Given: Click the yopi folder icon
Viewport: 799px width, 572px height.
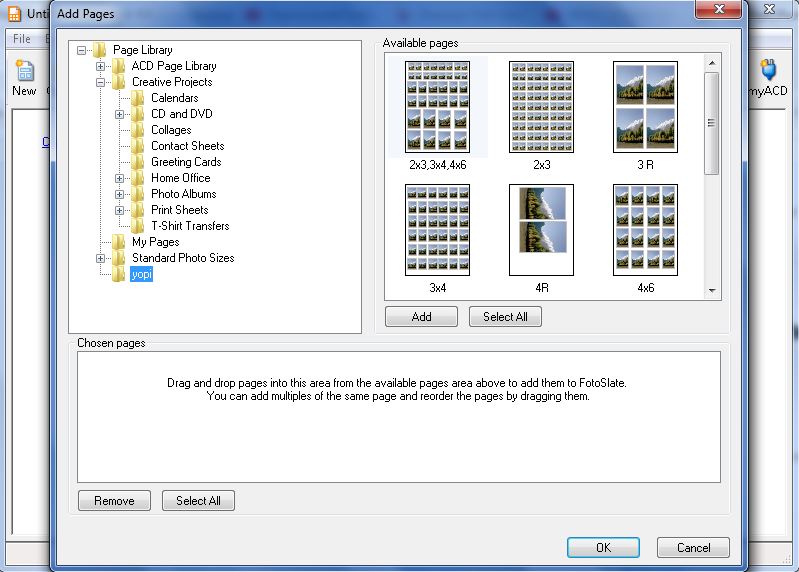Looking at the screenshot, I should pyautogui.click(x=118, y=274).
